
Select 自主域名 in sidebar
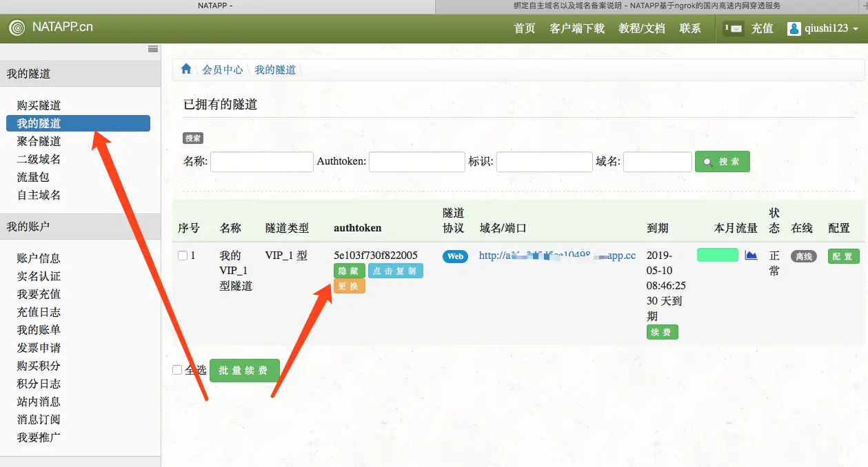pos(39,195)
